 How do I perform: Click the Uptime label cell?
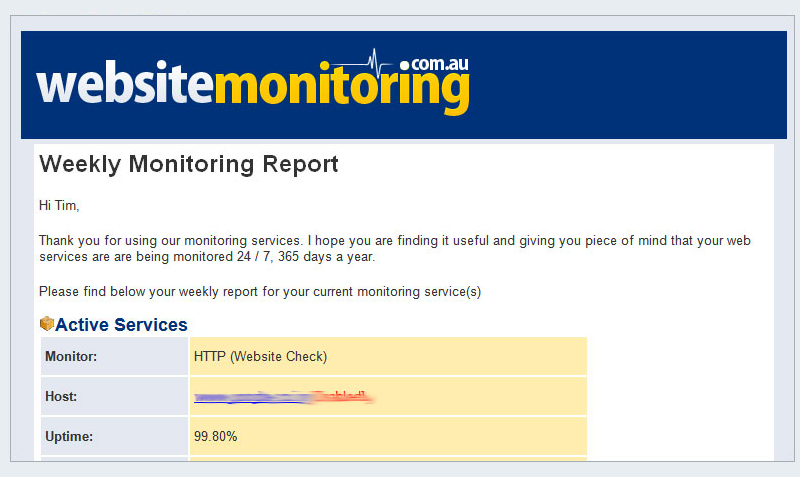114,436
